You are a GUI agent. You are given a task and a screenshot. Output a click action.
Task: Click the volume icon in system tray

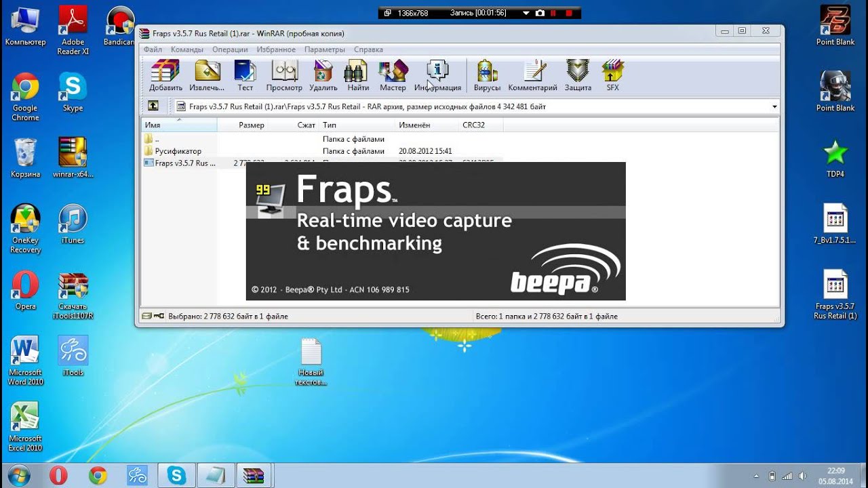pyautogui.click(x=803, y=476)
